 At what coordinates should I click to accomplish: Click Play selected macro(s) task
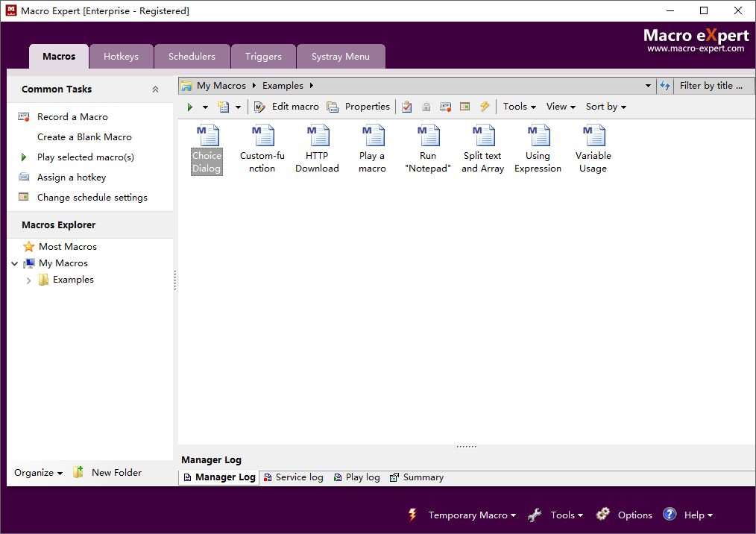pos(85,157)
